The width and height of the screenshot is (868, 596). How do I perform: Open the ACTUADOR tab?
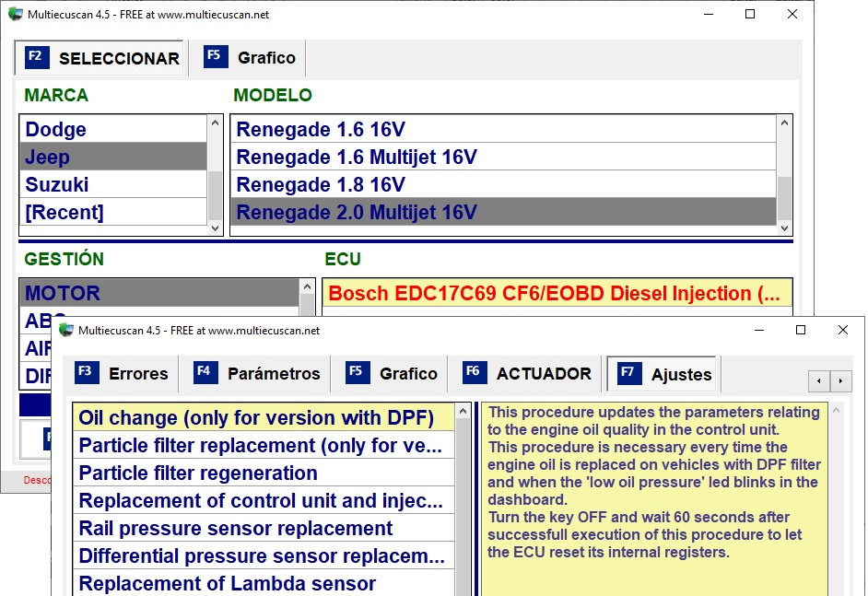point(526,374)
